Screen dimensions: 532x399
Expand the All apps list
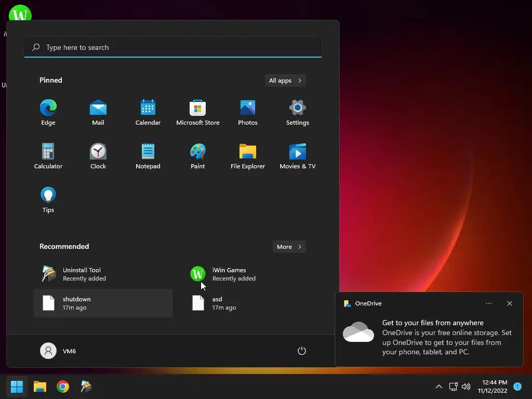285,81
